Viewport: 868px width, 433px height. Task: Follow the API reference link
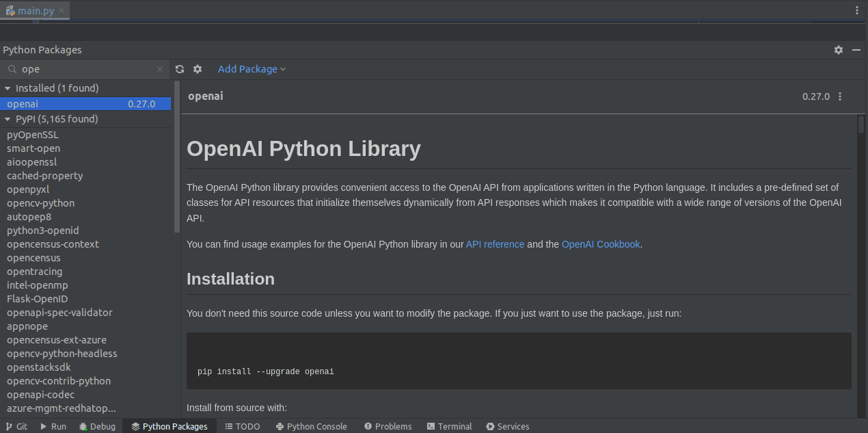495,244
